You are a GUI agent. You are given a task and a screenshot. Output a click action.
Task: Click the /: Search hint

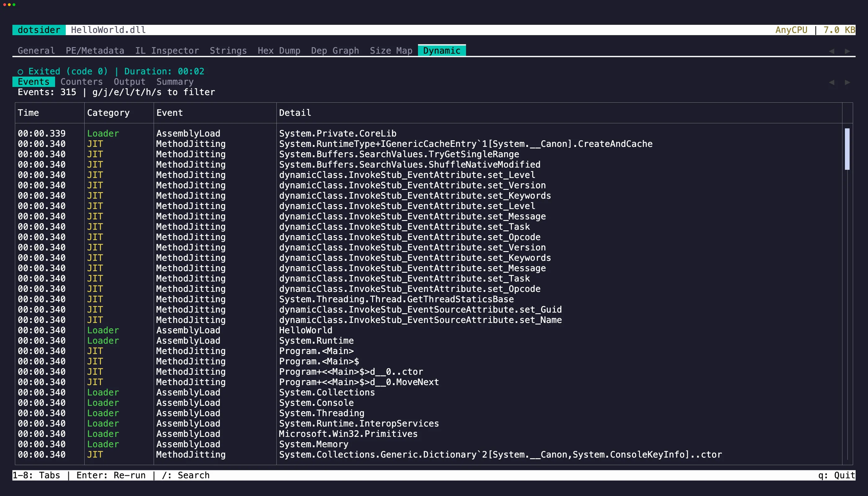pyautogui.click(x=186, y=475)
